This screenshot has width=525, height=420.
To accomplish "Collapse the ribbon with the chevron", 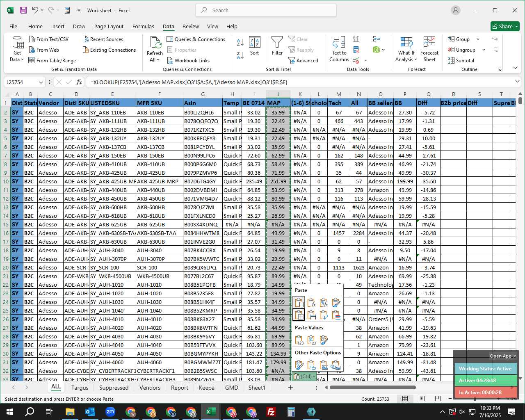I will (x=516, y=68).
